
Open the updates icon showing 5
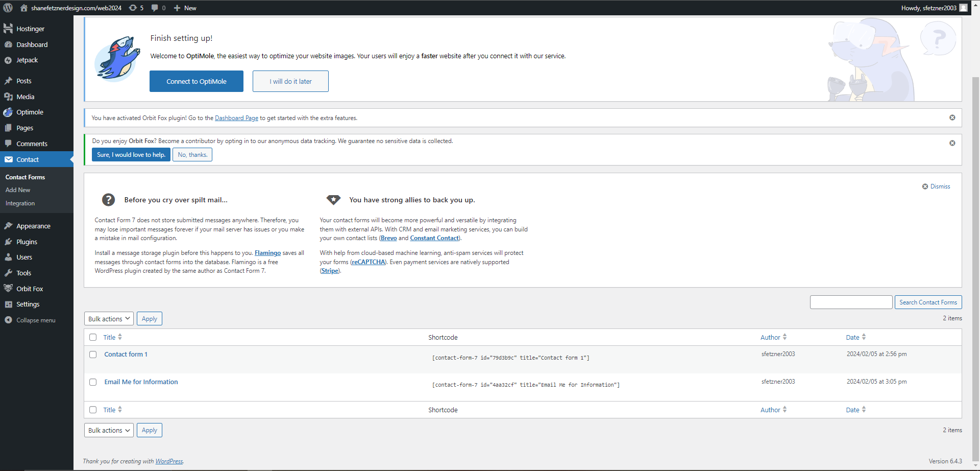click(x=136, y=8)
